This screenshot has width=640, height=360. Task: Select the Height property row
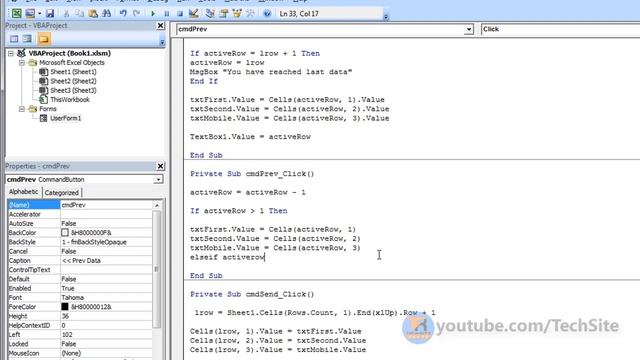point(80,316)
